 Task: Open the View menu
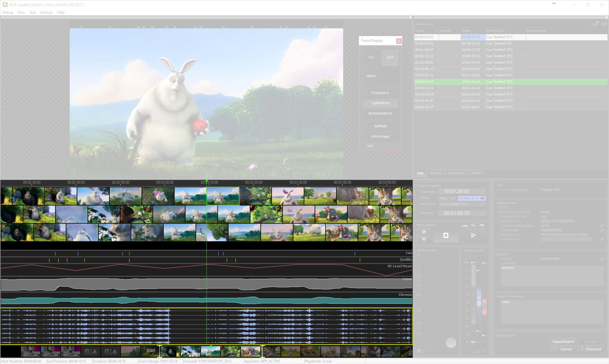pos(21,12)
